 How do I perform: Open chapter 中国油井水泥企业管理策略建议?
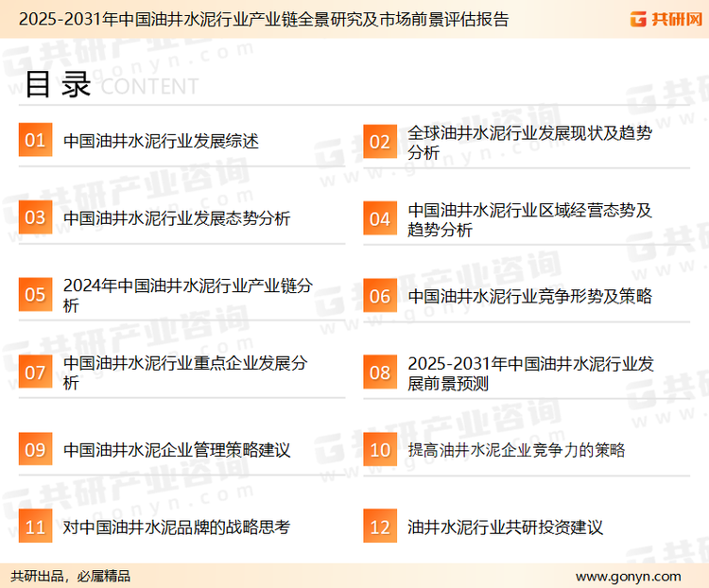pyautogui.click(x=177, y=450)
